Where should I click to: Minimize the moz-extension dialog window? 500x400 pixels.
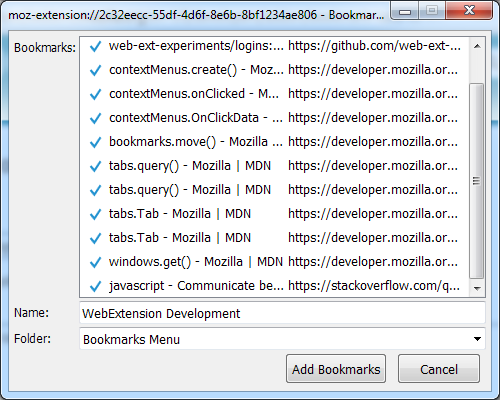405,11
